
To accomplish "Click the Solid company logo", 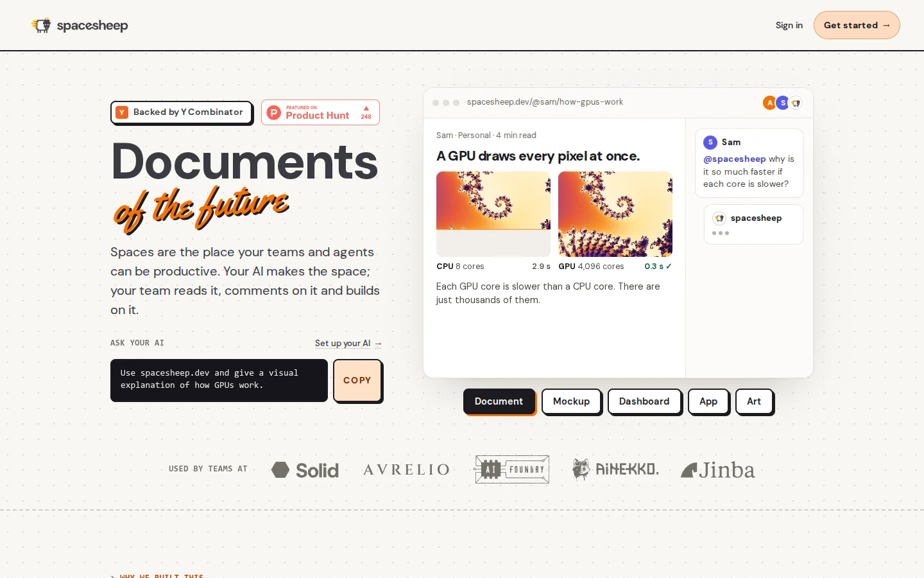I will [305, 470].
